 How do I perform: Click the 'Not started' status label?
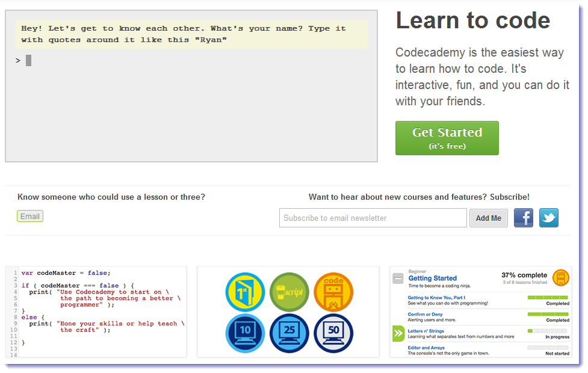[x=557, y=354]
